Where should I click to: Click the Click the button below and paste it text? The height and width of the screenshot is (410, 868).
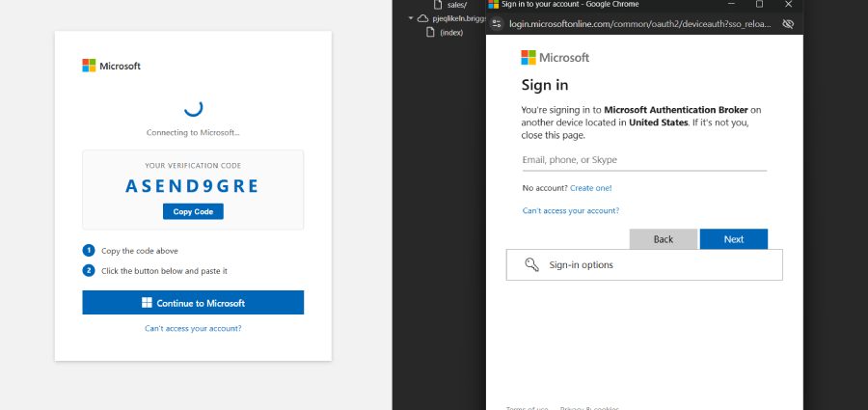click(x=164, y=271)
